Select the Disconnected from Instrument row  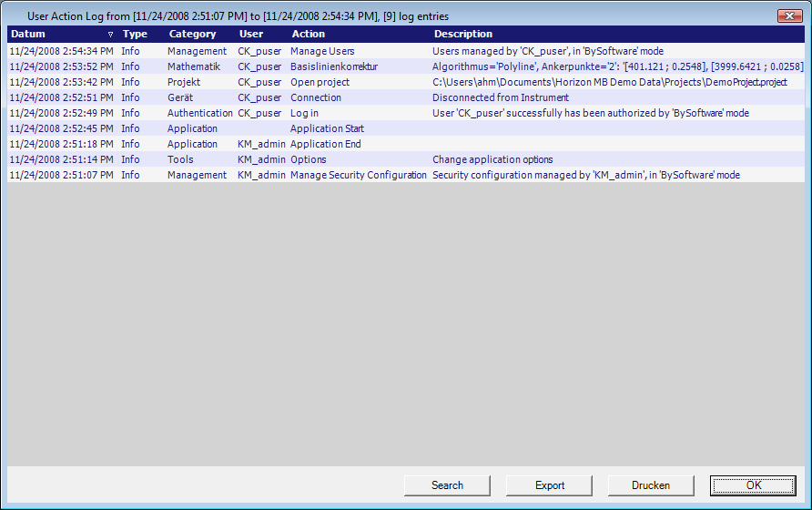(500, 97)
